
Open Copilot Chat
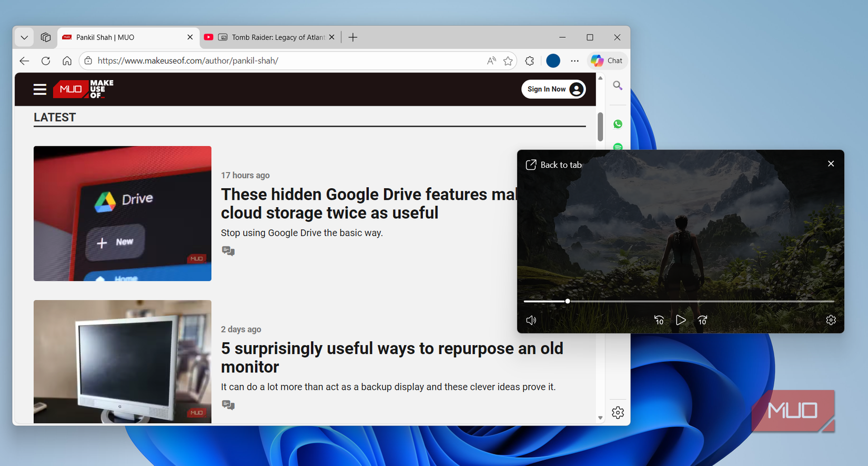click(x=607, y=61)
